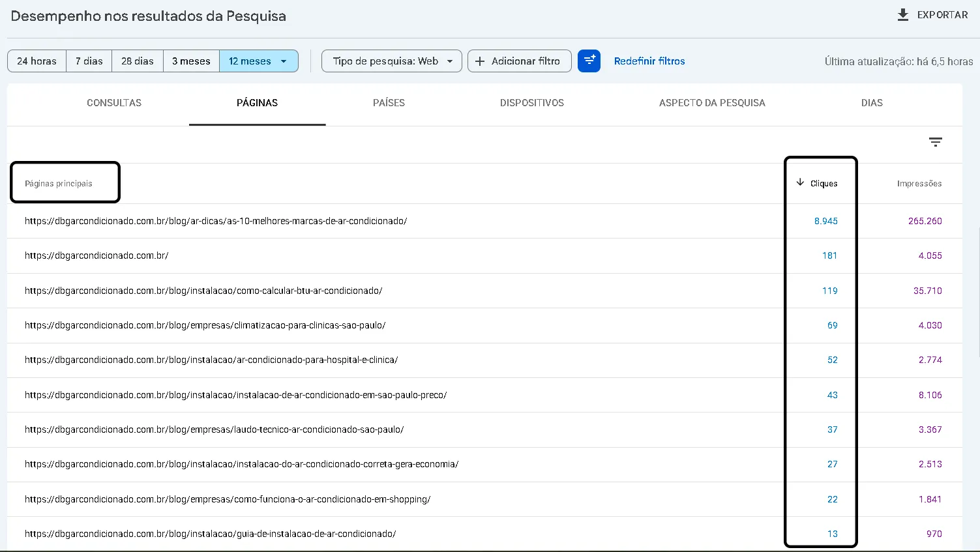Open the 12 meses date dropdown
The height and width of the screenshot is (552, 980).
[x=259, y=61]
